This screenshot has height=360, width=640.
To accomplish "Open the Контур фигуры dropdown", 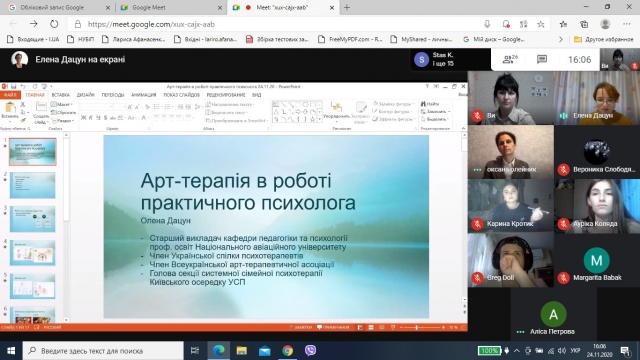I will 392,111.
